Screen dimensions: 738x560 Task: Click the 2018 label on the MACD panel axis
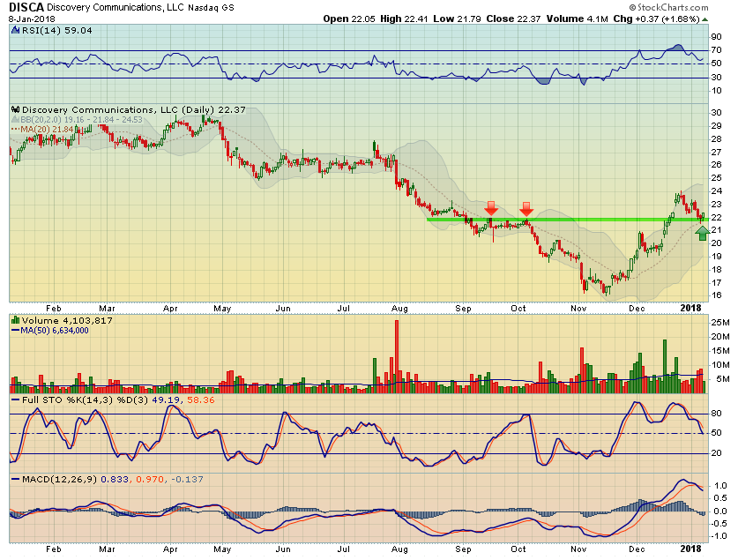[691, 549]
